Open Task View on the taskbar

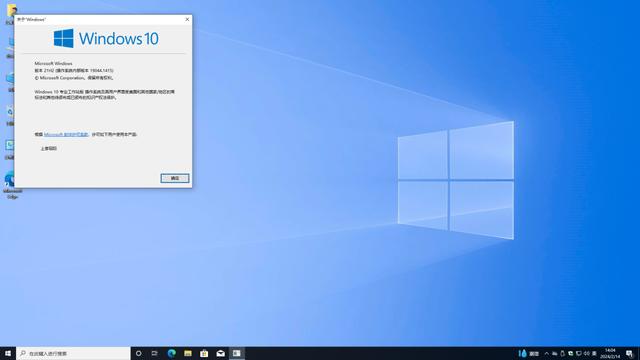[155, 353]
